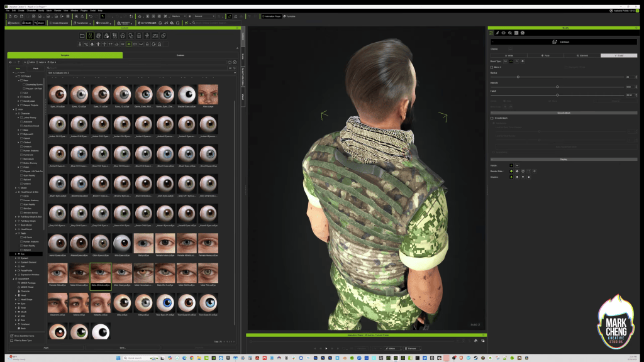Select the Project folder icon in the Content panel

[82, 36]
